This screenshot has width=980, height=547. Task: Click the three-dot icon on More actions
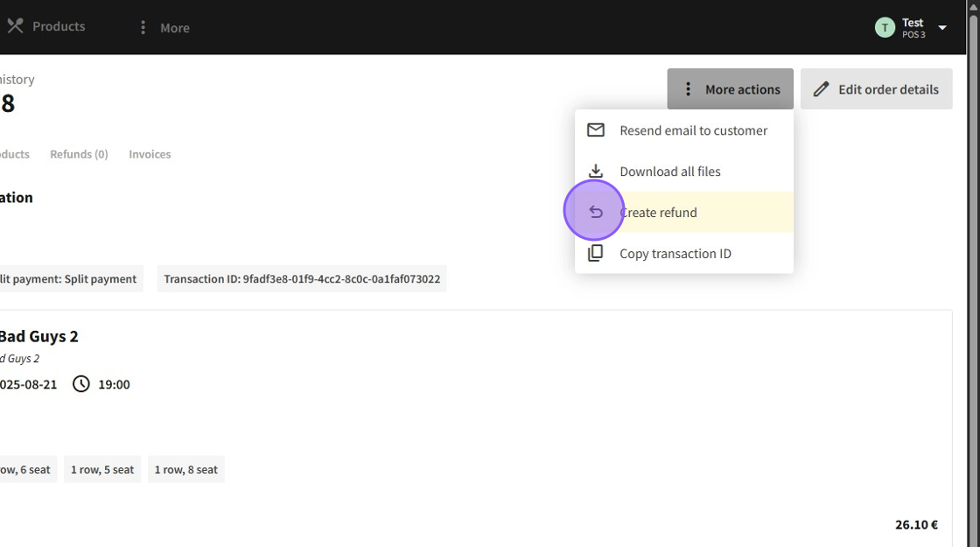click(688, 89)
